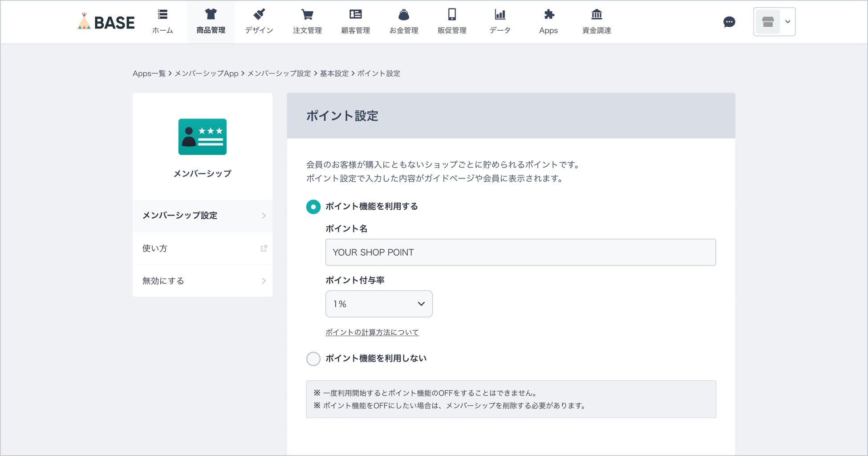
Task: Open デザイン paintbrush icon
Action: [x=259, y=15]
